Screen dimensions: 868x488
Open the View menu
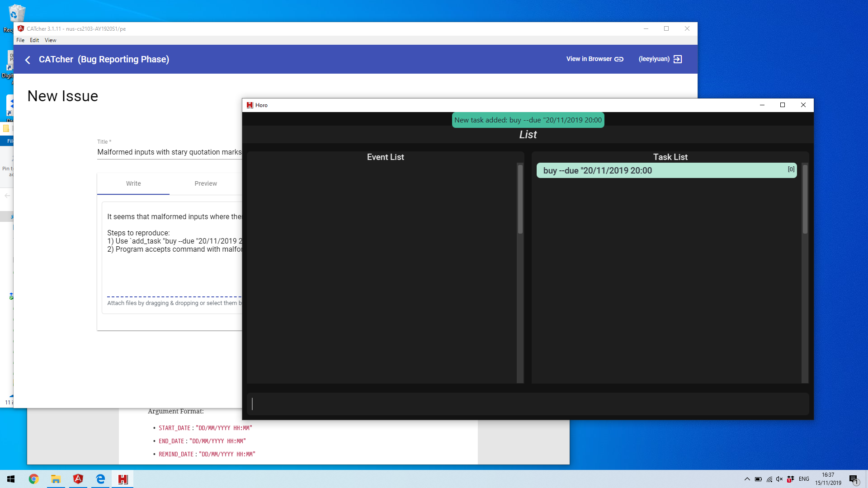[50, 40]
